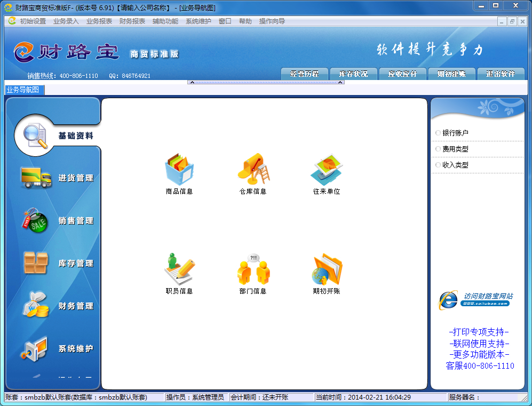
Task: Open the 辅助功能 menu
Action: 165,21
